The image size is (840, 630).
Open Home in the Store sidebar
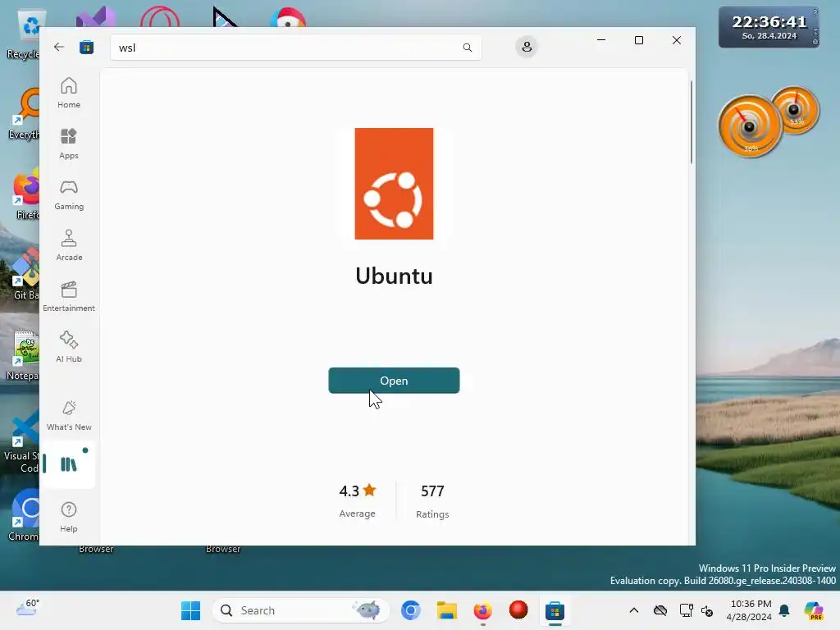tap(69, 93)
